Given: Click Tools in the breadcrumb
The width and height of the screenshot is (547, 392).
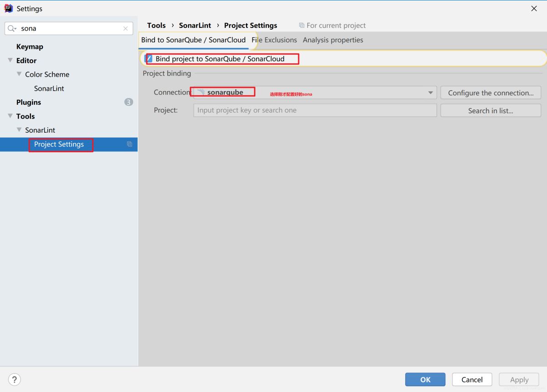Looking at the screenshot, I should tap(156, 26).
